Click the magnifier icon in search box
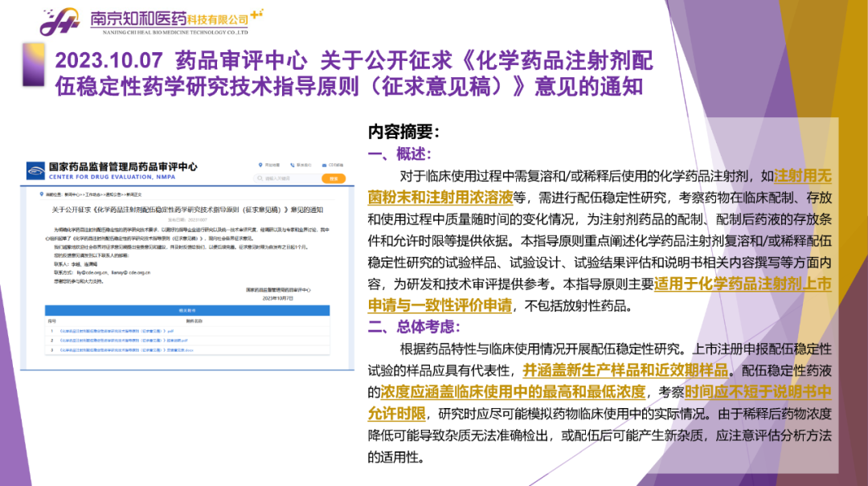 point(260,178)
